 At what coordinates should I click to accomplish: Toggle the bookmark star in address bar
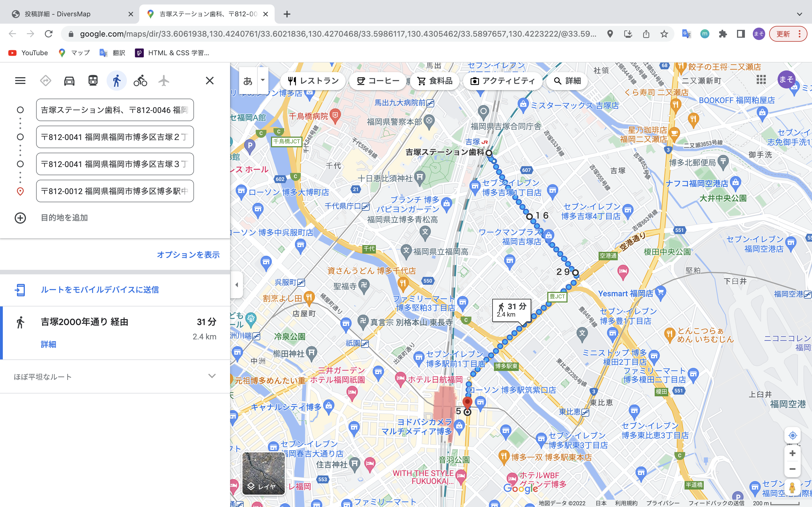click(x=663, y=34)
